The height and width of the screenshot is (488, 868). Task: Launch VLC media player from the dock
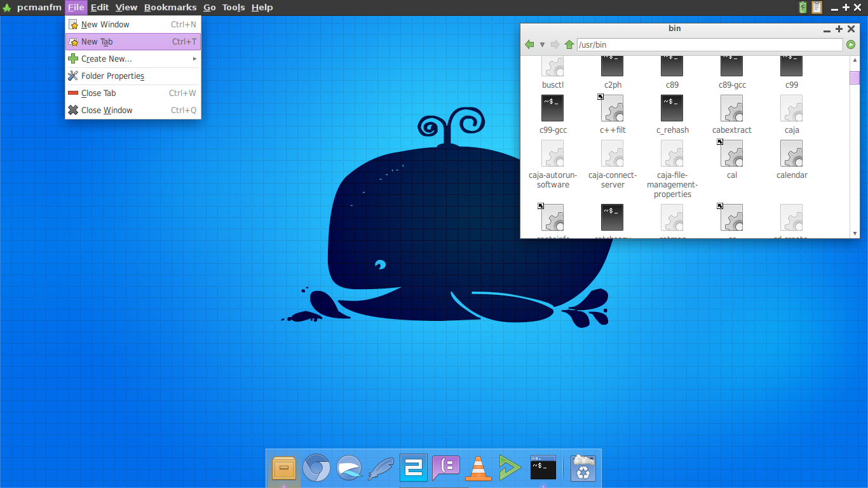tap(478, 468)
